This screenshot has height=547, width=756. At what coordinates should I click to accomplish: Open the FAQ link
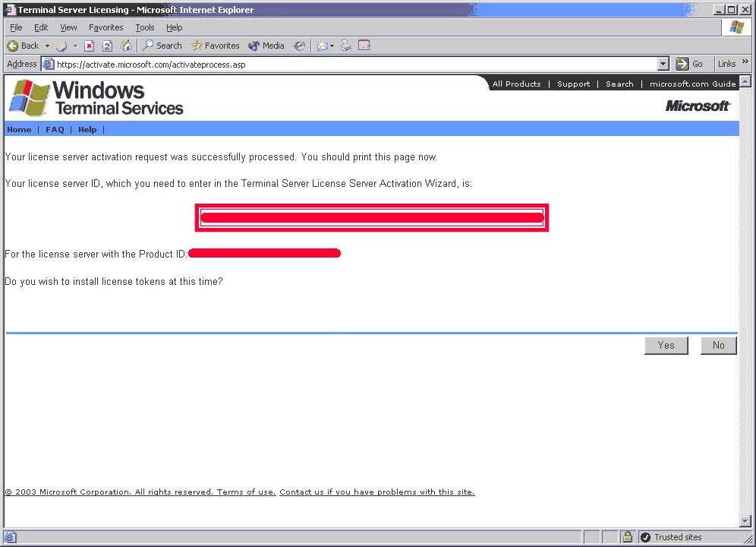point(55,129)
